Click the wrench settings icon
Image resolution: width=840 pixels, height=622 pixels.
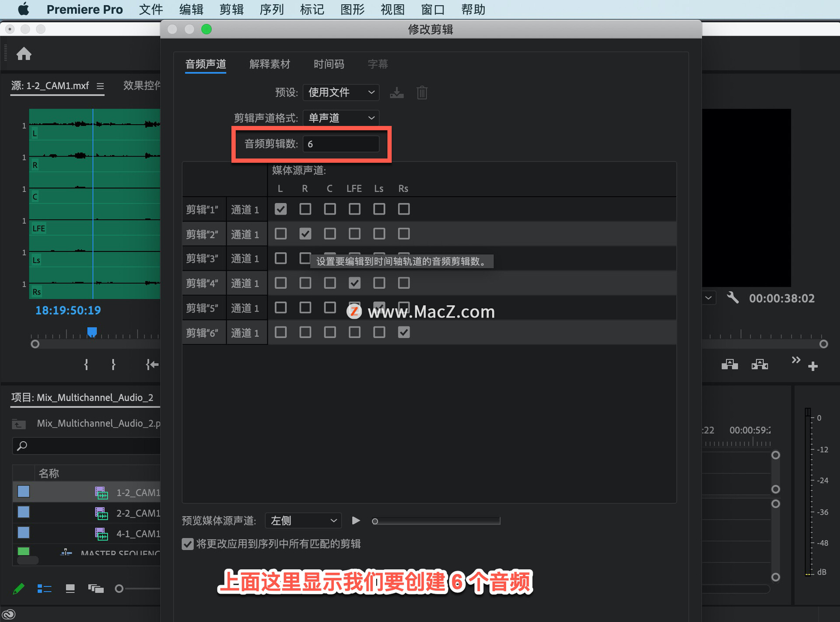tap(733, 298)
